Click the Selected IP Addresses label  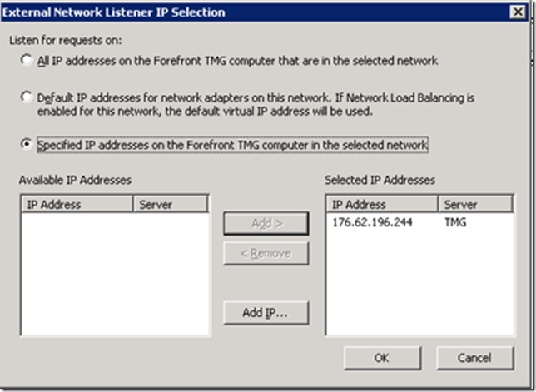380,180
